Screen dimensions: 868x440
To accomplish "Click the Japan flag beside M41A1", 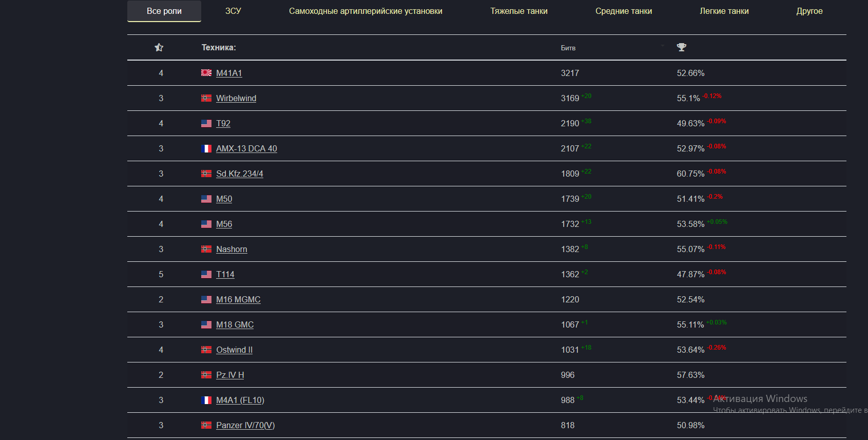I will tap(206, 73).
